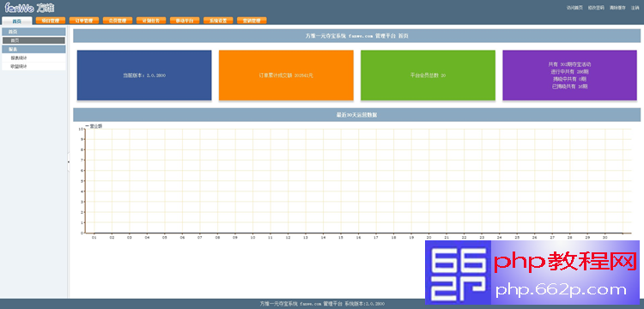Click the 最近30天运营数据 header bar
Viewport: 644px width, 309px height.
(356, 115)
